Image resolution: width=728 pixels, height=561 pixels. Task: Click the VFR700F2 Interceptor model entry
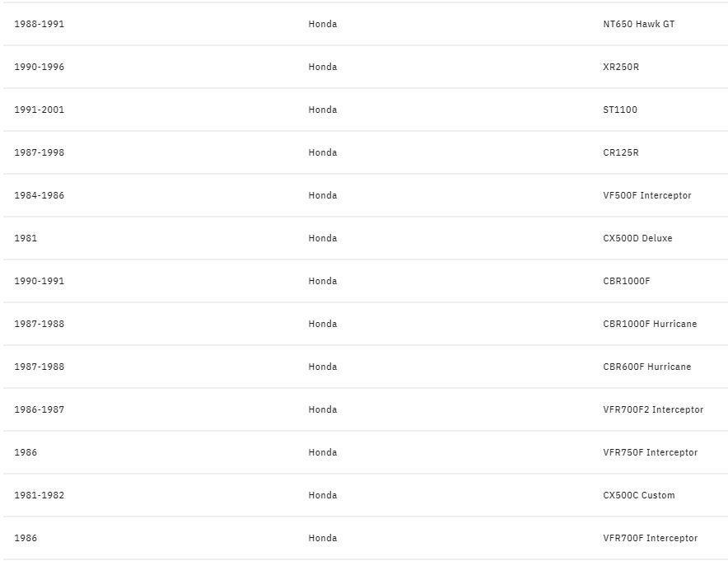[653, 410]
